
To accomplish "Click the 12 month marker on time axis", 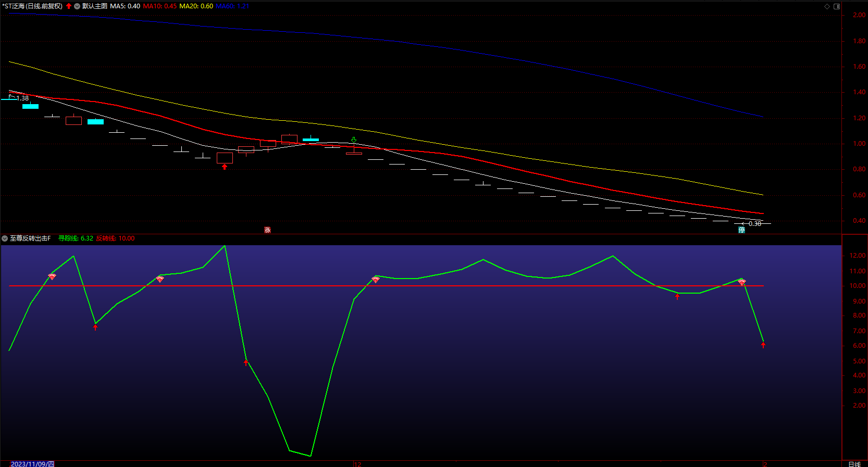I will coord(357,464).
